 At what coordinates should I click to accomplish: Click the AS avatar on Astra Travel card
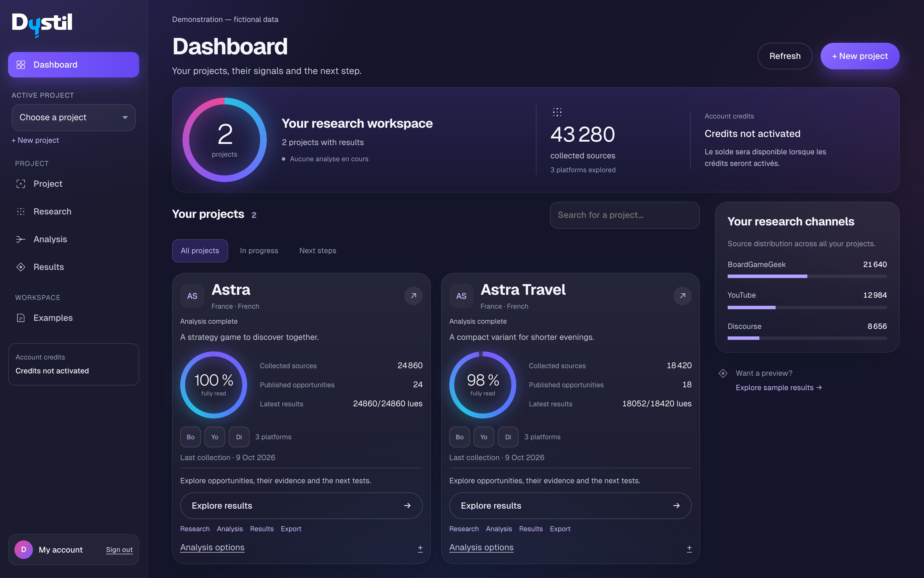(461, 296)
